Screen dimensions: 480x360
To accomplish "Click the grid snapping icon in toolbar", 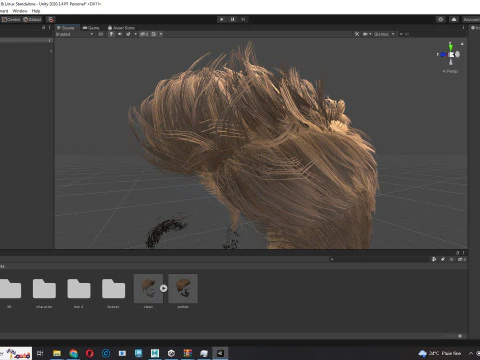I will click(x=51, y=19).
